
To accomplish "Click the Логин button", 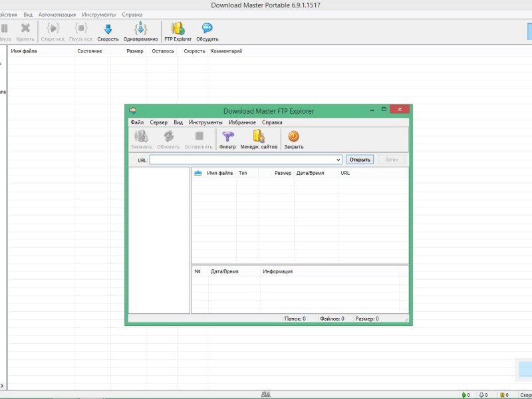I will (x=391, y=160).
